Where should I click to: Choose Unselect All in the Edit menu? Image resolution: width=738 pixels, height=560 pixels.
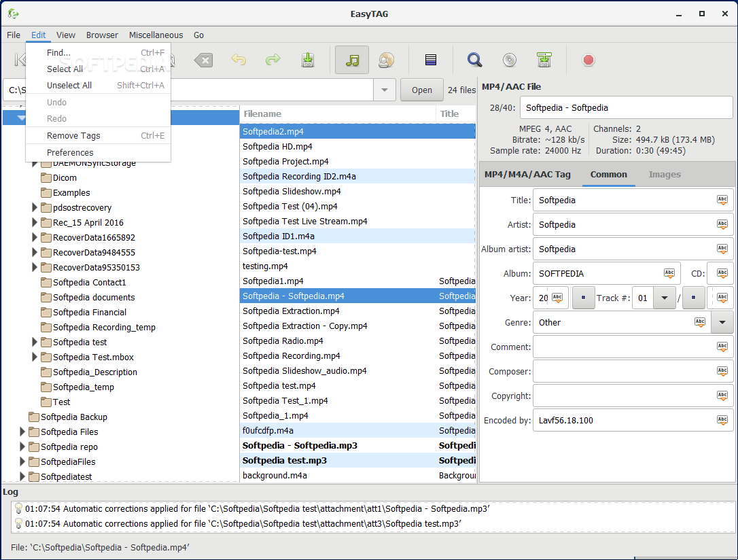(x=99, y=85)
